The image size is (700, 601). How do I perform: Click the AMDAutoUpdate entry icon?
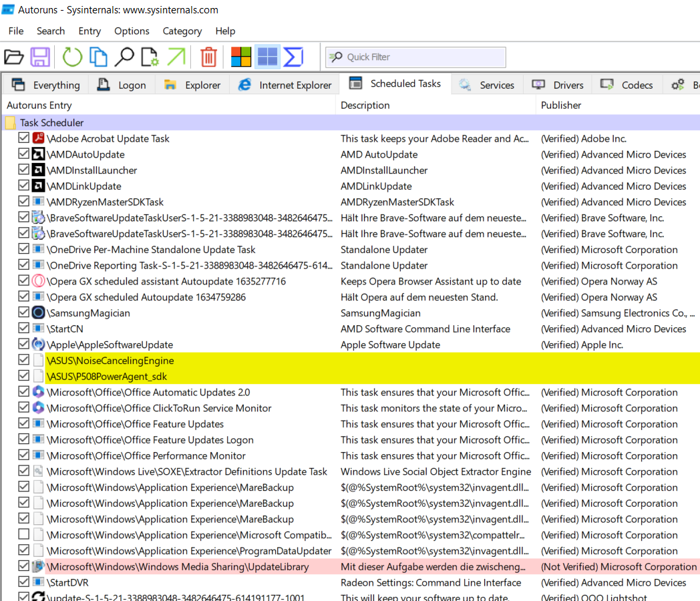coord(38,154)
